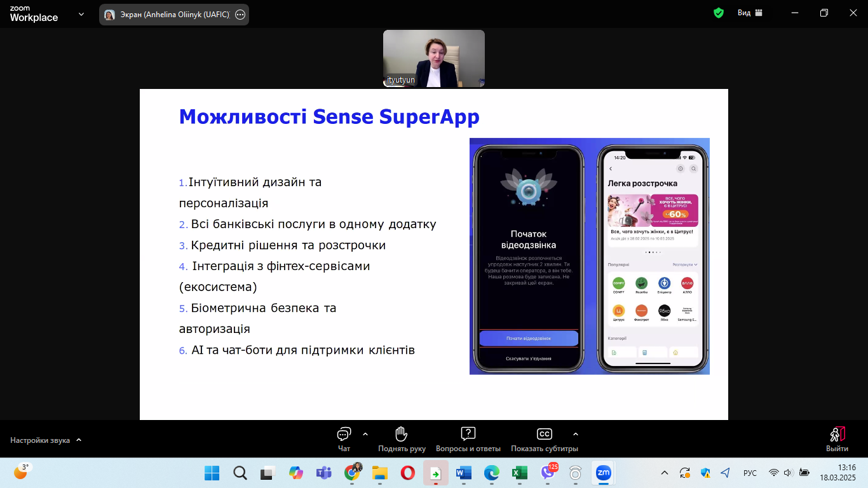Click text Всі банківські послуги в одному додатку

(x=314, y=224)
